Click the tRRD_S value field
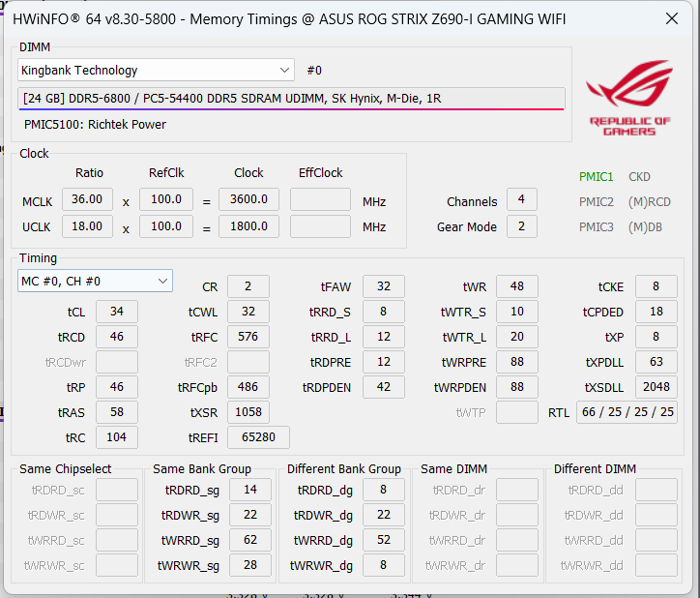This screenshot has height=598, width=700. pos(384,312)
